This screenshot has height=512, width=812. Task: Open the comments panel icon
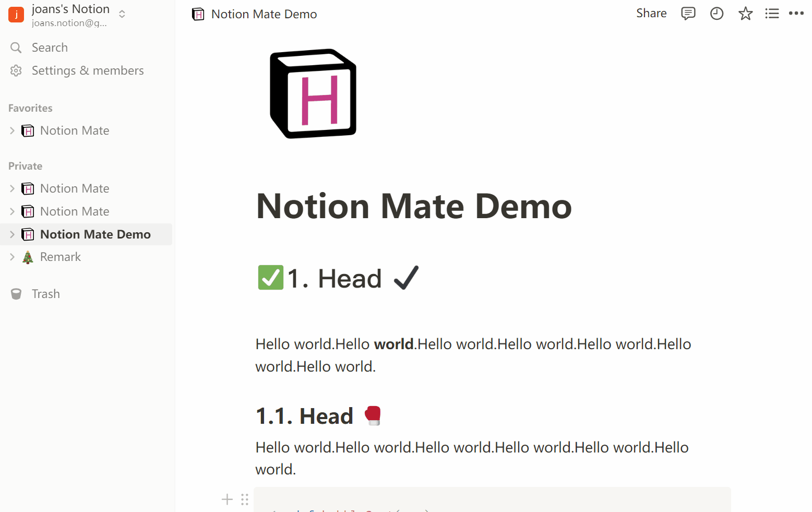pyautogui.click(x=688, y=14)
